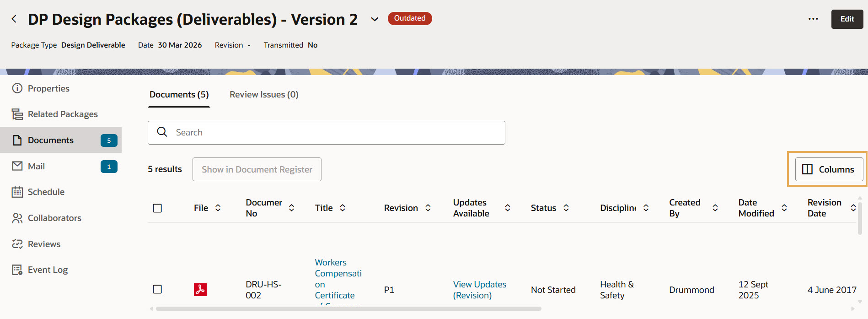Open the Event Log sidebar item
Screen dimensions: 868x319
pos(48,270)
